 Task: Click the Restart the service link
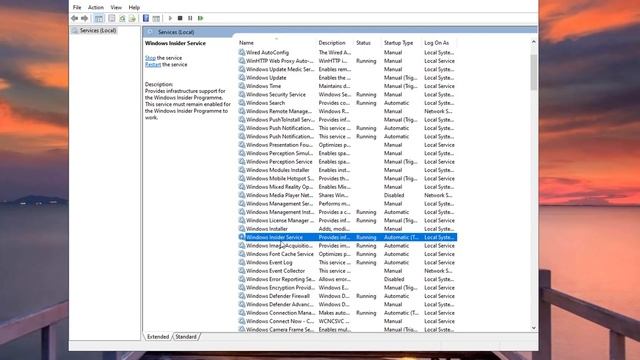click(x=153, y=64)
